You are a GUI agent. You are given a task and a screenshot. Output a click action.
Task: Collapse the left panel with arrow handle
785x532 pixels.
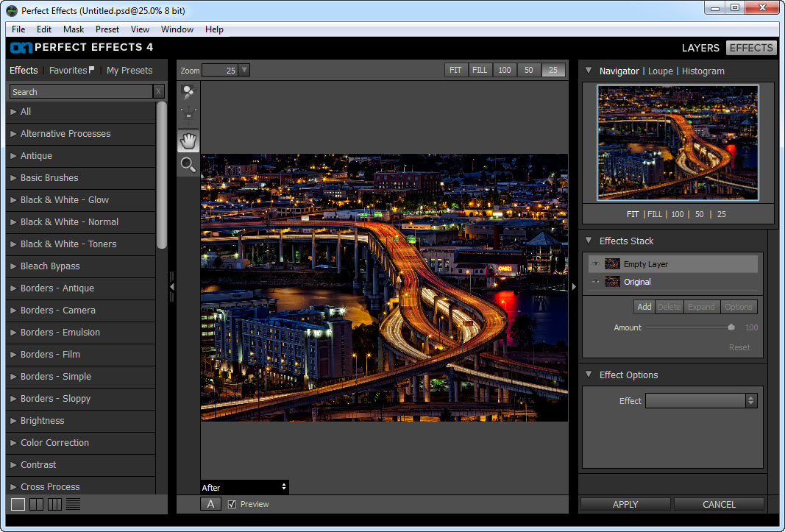(171, 286)
